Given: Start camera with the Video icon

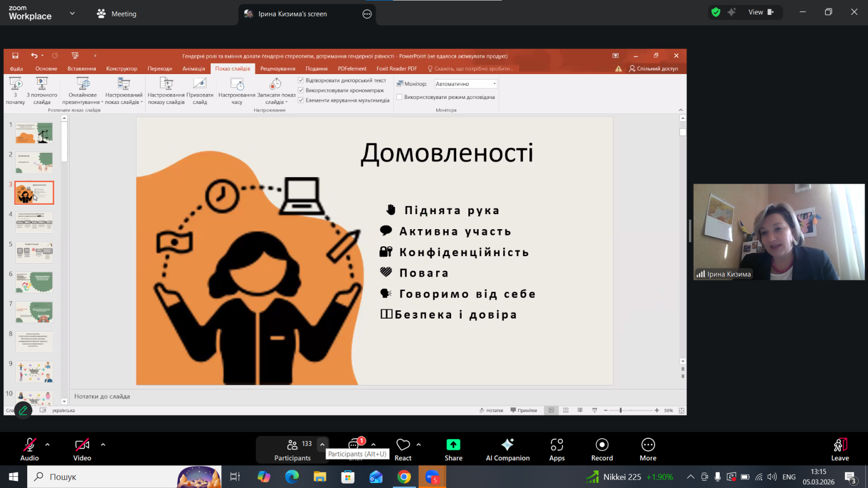Looking at the screenshot, I should (x=82, y=445).
